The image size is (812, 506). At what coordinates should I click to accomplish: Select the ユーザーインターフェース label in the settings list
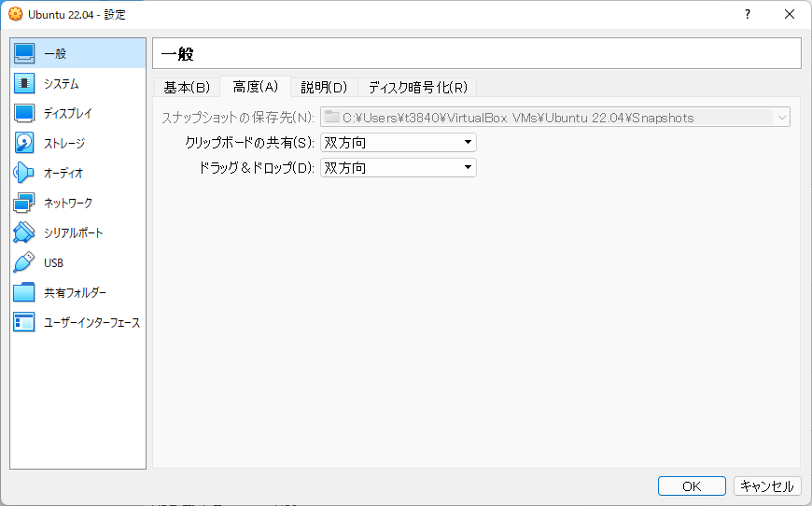[91, 323]
